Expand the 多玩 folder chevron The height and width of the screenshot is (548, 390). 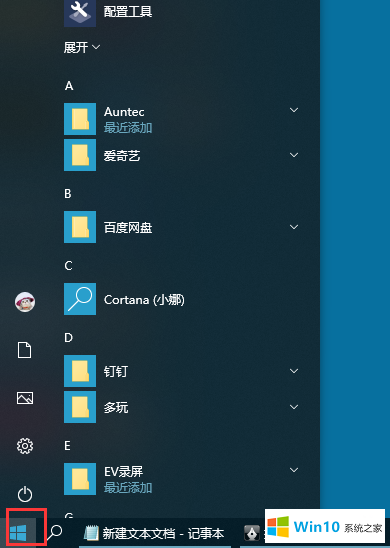(x=294, y=407)
